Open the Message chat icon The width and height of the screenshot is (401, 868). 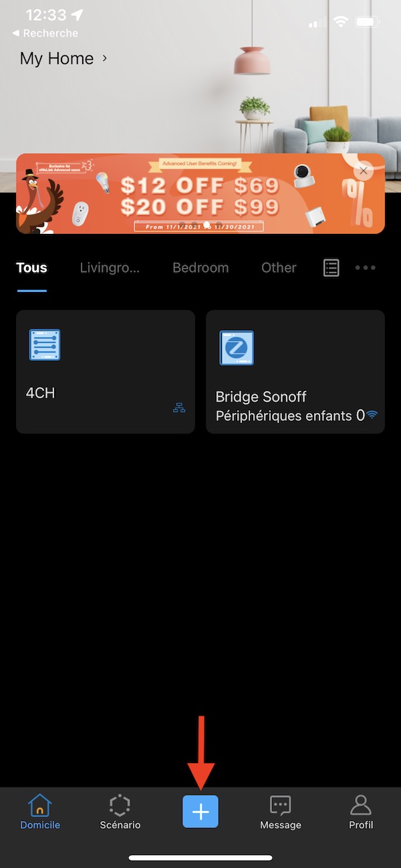(x=280, y=805)
